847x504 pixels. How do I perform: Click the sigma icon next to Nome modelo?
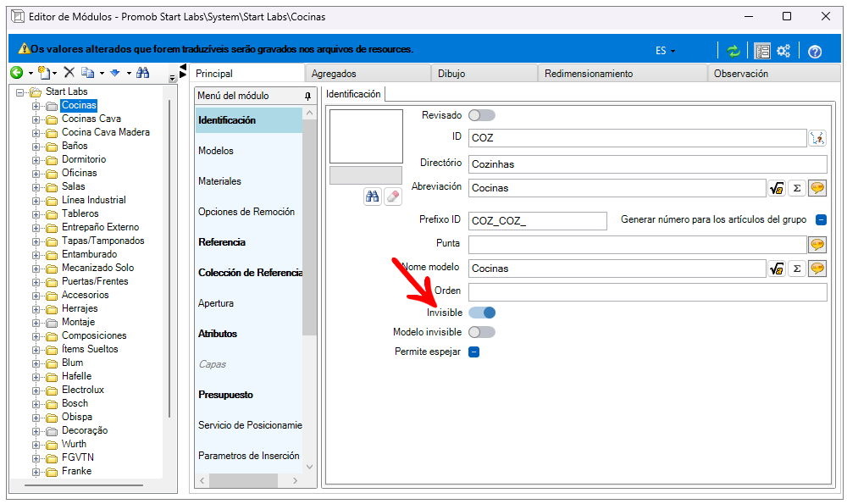click(796, 269)
